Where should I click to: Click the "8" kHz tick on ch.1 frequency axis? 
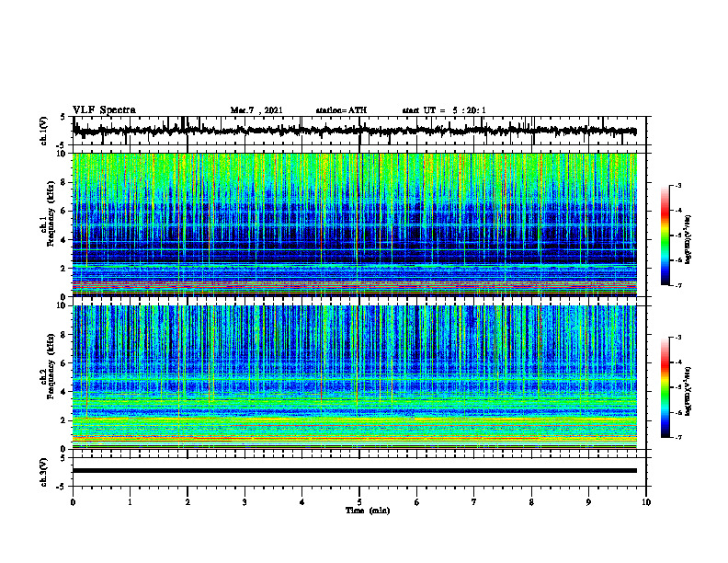click(63, 182)
